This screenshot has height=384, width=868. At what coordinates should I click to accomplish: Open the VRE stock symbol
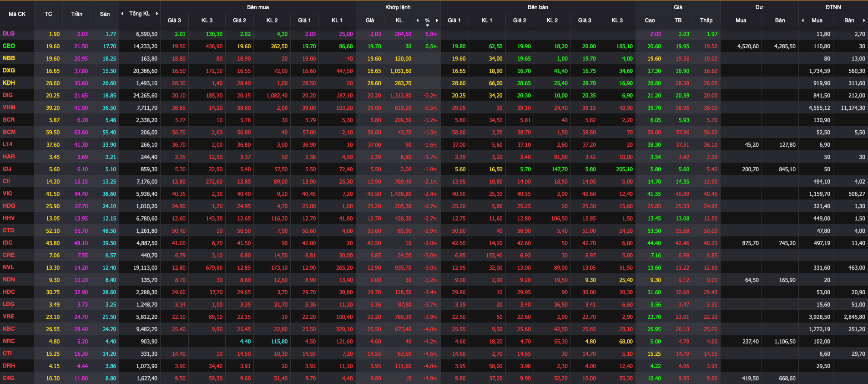[8, 317]
